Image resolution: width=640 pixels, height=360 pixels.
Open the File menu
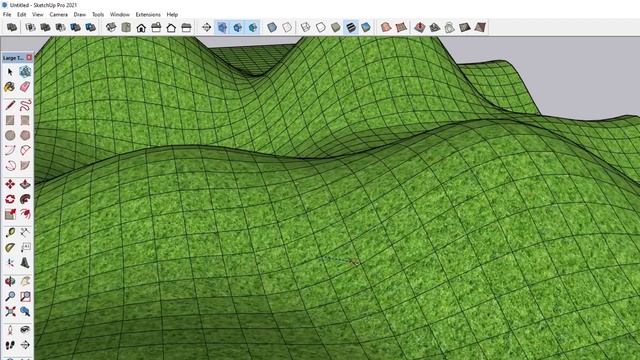(x=7, y=14)
